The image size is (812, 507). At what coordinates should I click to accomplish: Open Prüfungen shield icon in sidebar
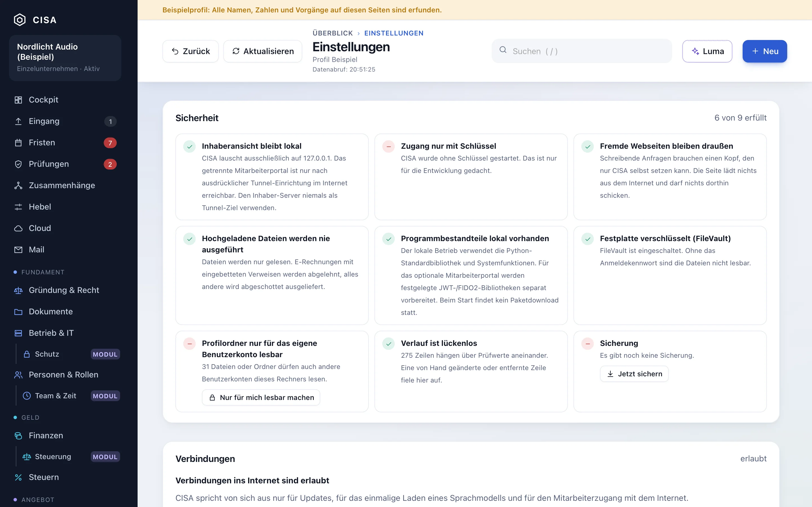18,164
